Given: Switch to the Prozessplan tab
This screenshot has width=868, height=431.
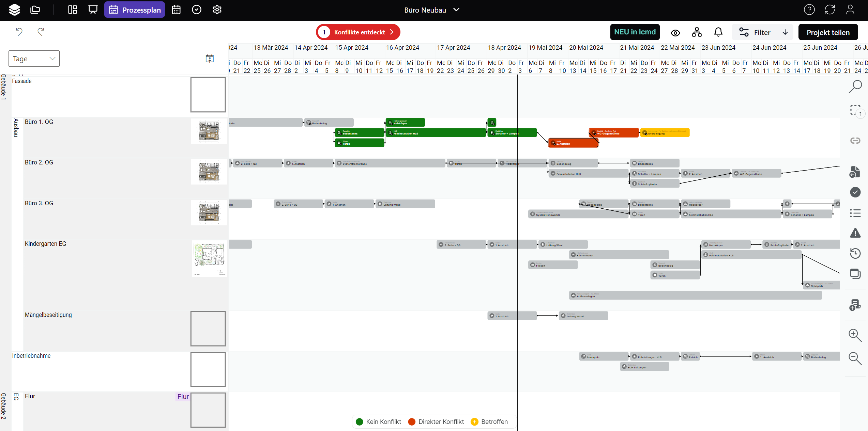Looking at the screenshot, I should click(135, 10).
